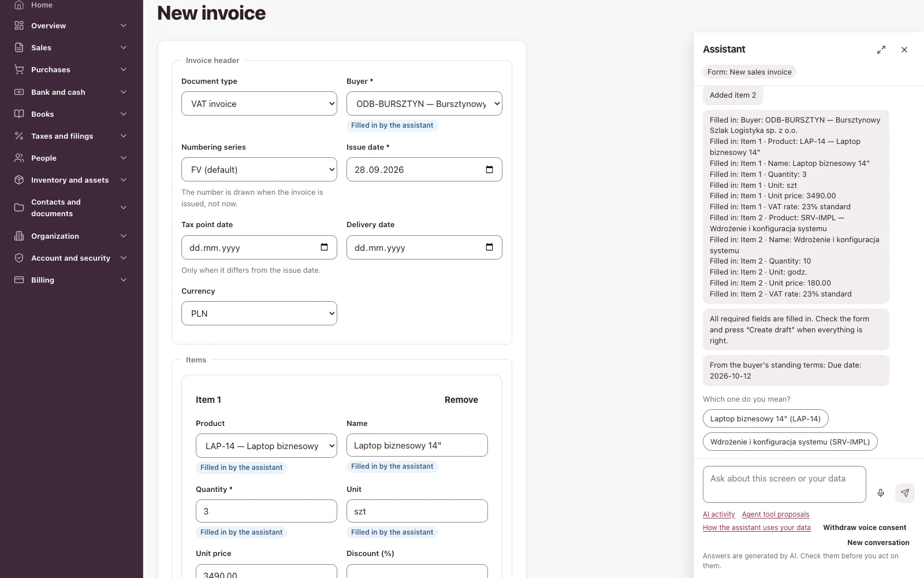
Task: Send the assistant message
Action: coord(905,493)
